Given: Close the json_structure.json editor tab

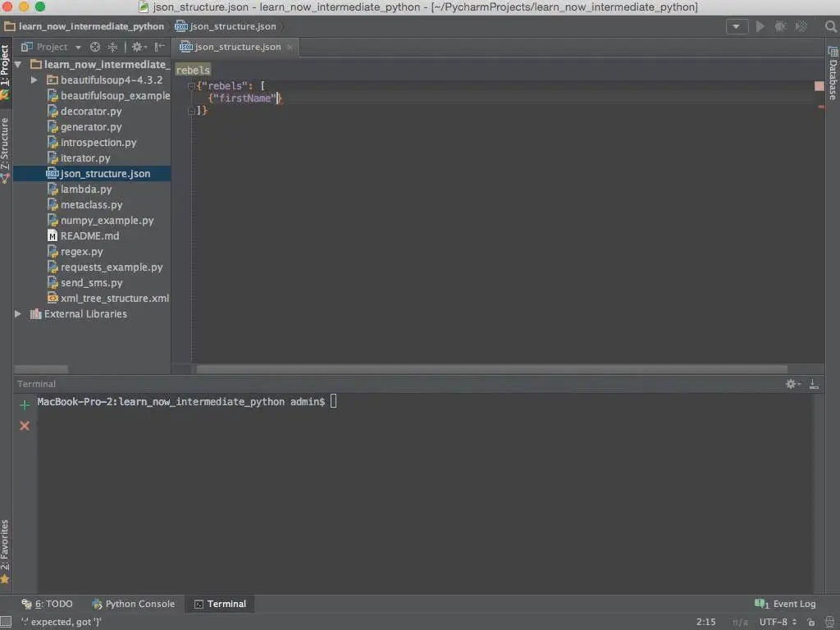Looking at the screenshot, I should point(290,47).
